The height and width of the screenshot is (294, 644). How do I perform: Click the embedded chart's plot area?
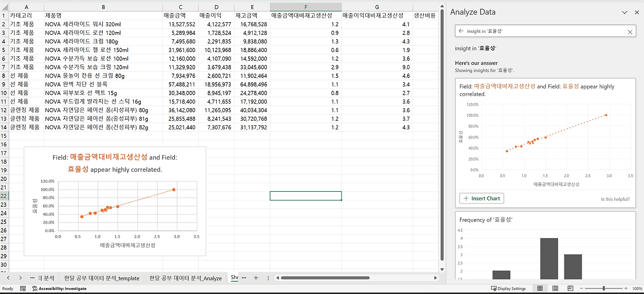(x=127, y=205)
